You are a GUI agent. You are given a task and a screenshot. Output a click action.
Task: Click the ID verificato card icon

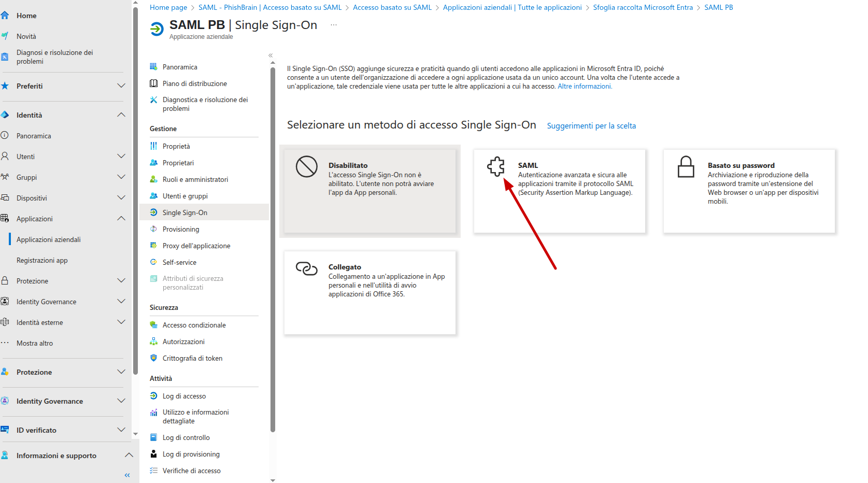coord(5,430)
